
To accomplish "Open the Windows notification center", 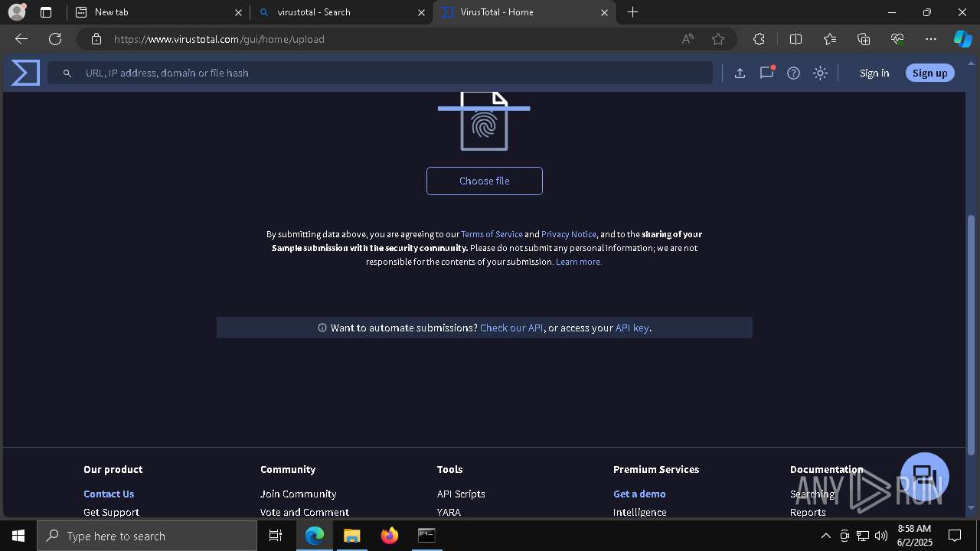I will click(955, 536).
